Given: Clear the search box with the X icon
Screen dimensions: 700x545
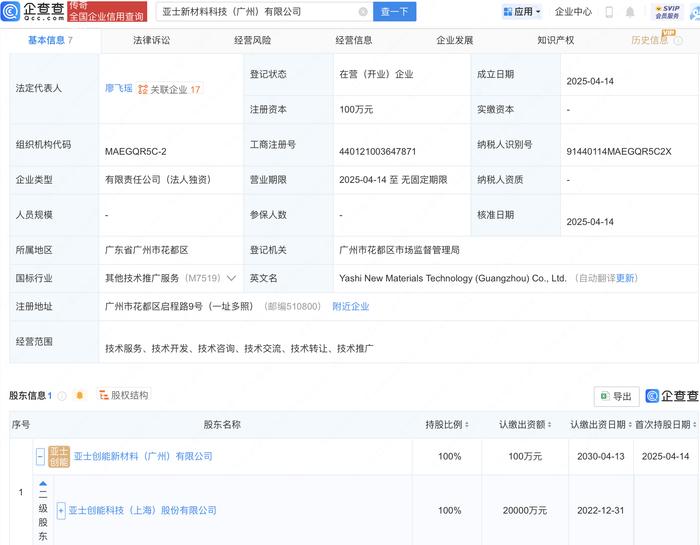Looking at the screenshot, I should click(x=363, y=12).
